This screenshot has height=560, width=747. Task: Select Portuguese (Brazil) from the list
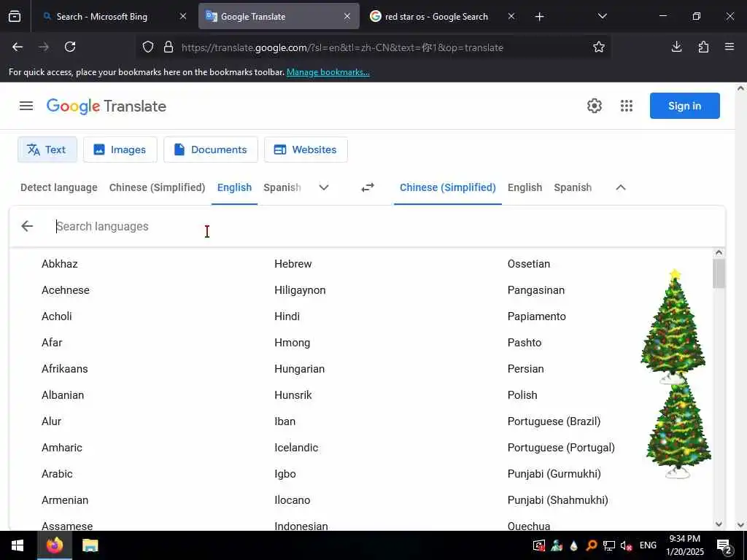click(x=554, y=421)
